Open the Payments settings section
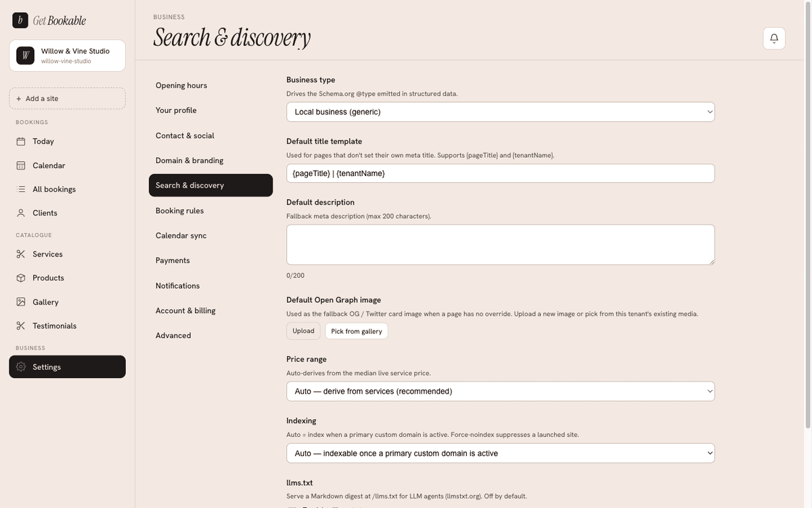Image resolution: width=812 pixels, height=508 pixels. 210,261
